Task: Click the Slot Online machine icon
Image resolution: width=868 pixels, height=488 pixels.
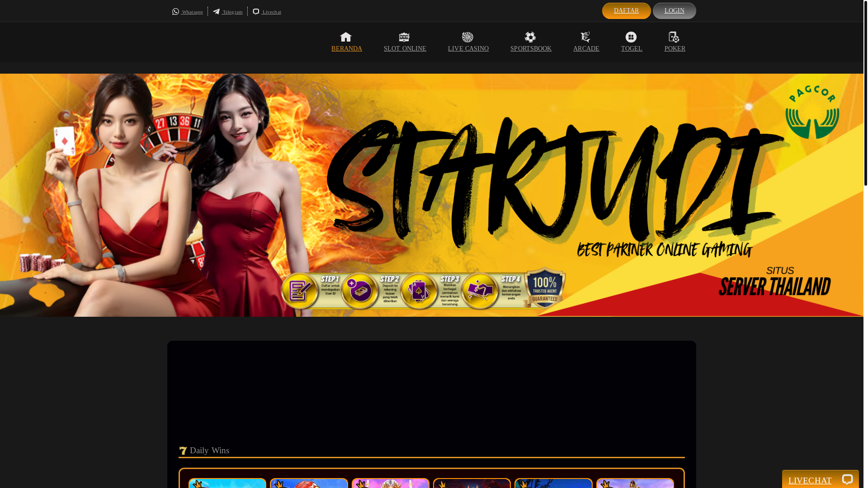Action: pyautogui.click(x=404, y=37)
